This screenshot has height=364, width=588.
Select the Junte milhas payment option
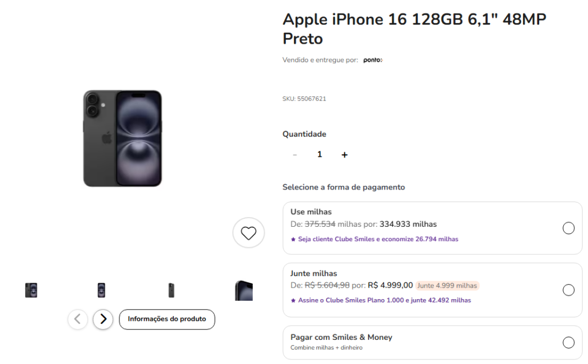[568, 290]
